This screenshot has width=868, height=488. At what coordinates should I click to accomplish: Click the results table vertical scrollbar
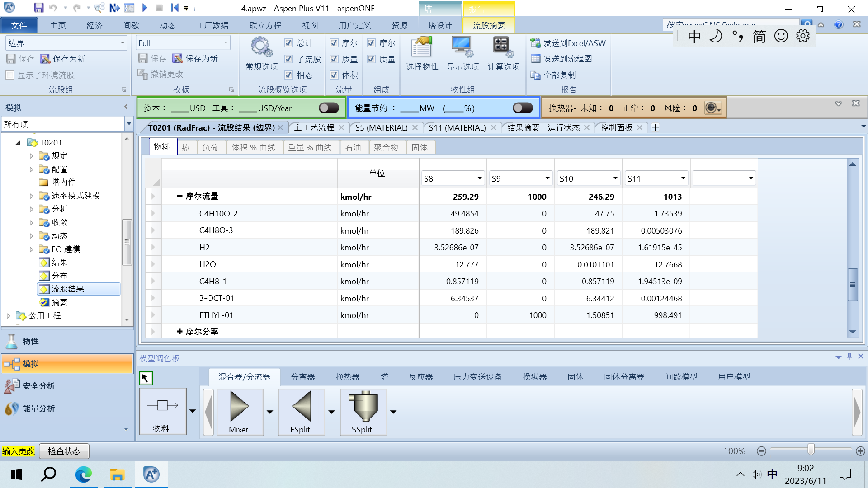pos(853,285)
